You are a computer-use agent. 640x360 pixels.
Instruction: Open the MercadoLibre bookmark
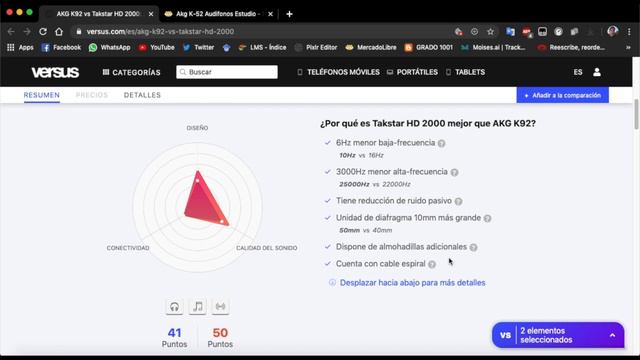click(371, 47)
